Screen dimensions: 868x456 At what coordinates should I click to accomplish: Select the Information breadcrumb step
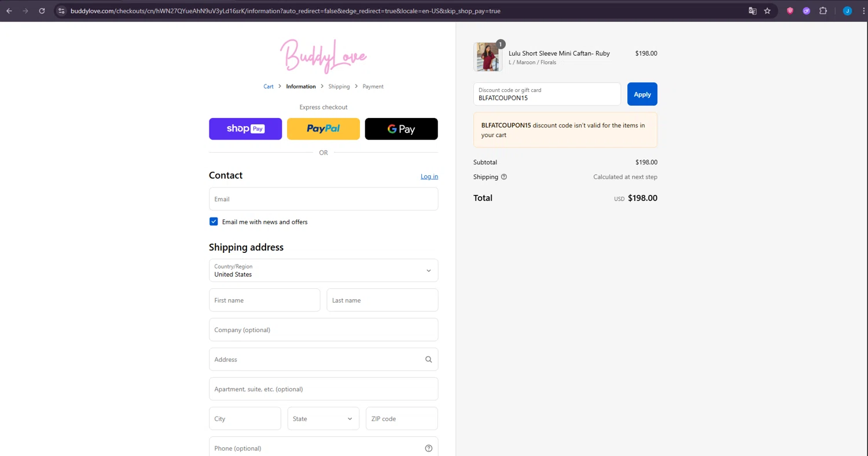[x=301, y=87]
